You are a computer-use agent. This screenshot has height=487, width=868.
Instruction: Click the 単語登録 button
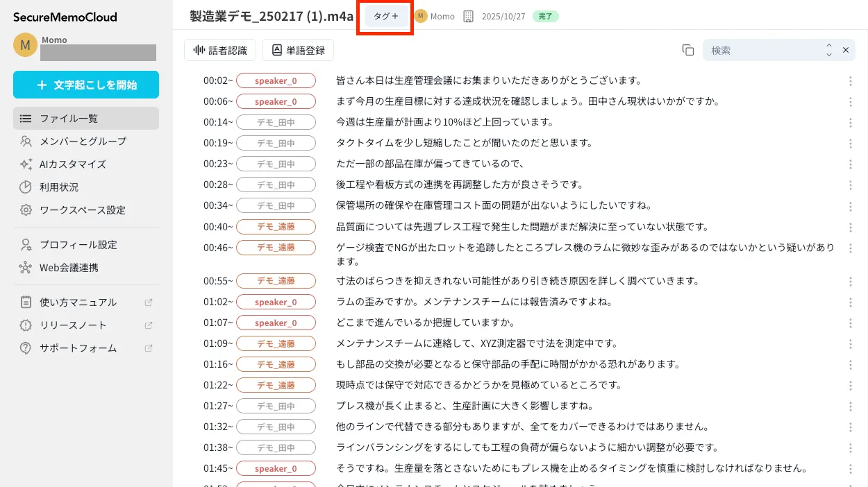click(298, 50)
